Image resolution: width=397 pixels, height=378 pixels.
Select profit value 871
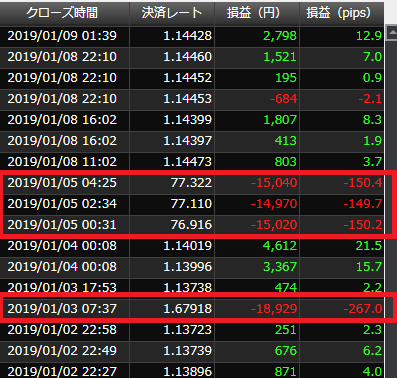(286, 371)
